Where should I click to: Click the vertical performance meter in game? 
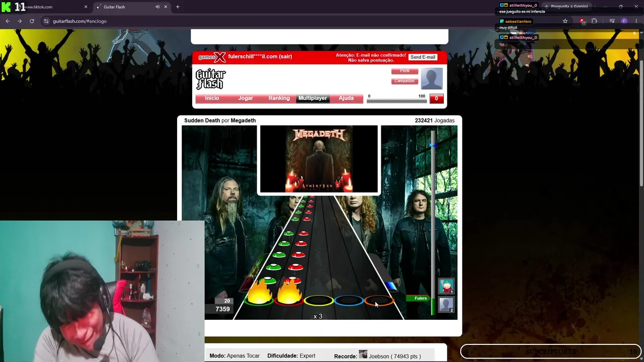click(x=433, y=224)
